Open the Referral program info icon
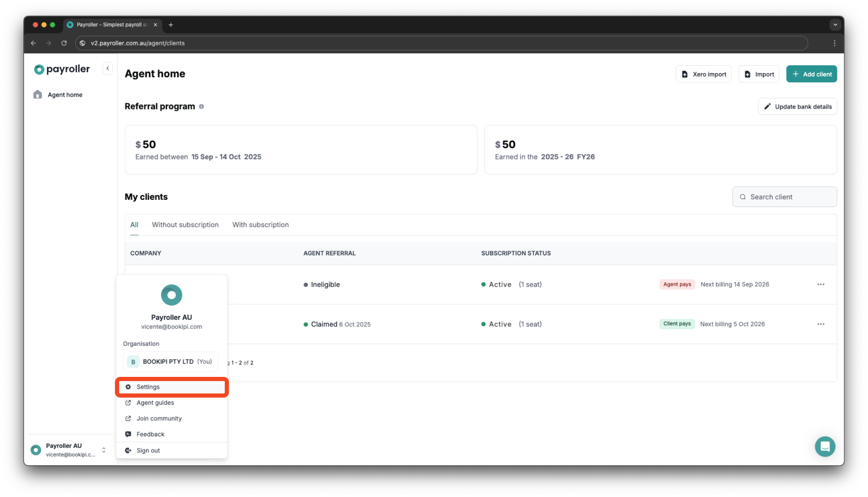The width and height of the screenshot is (868, 497). [x=201, y=106]
